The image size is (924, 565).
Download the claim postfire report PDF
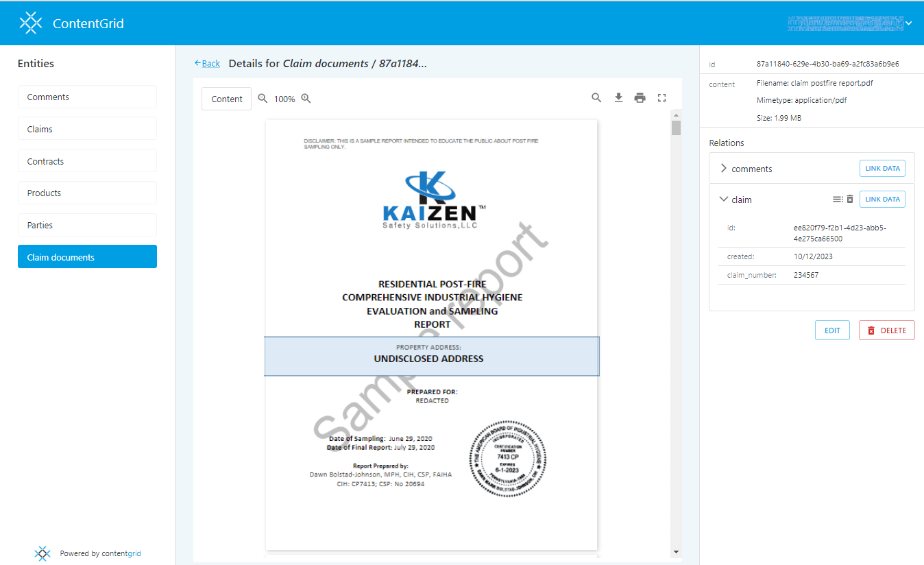[x=618, y=98]
